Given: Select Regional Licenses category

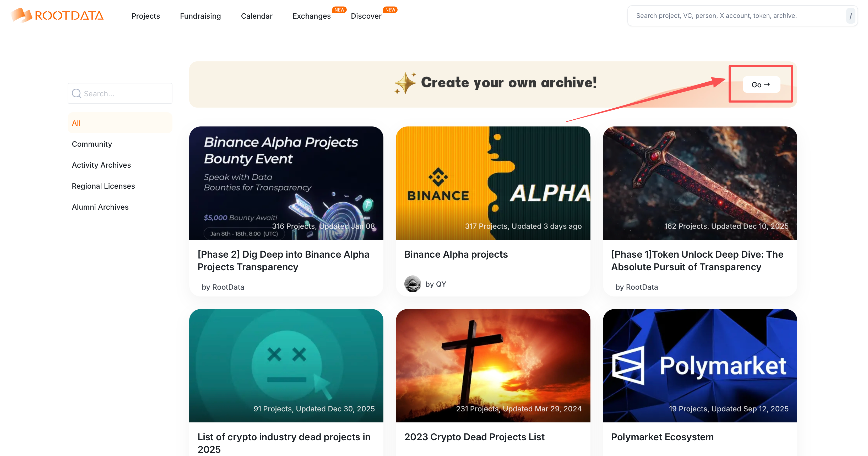Looking at the screenshot, I should (x=103, y=186).
